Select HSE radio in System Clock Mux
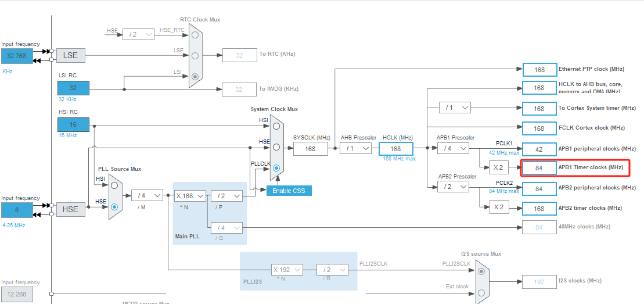 (x=276, y=147)
